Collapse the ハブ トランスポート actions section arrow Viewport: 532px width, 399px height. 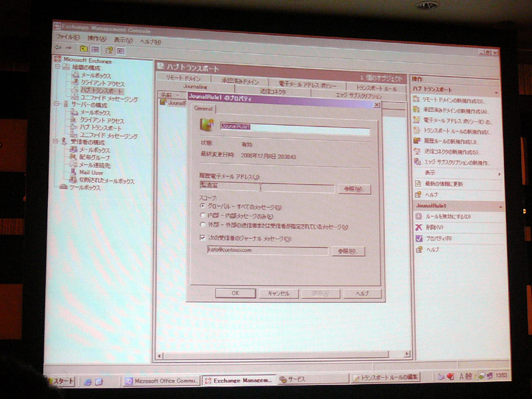click(496, 92)
